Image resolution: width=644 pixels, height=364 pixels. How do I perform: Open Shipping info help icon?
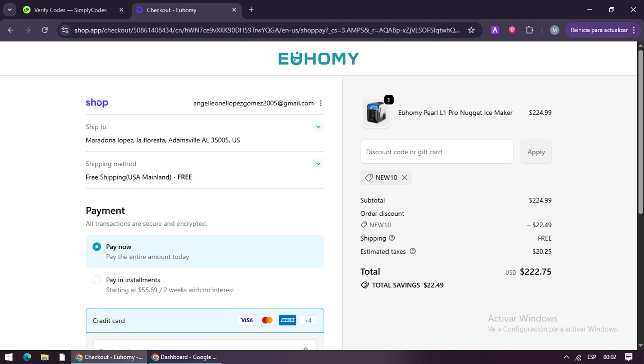[392, 238]
